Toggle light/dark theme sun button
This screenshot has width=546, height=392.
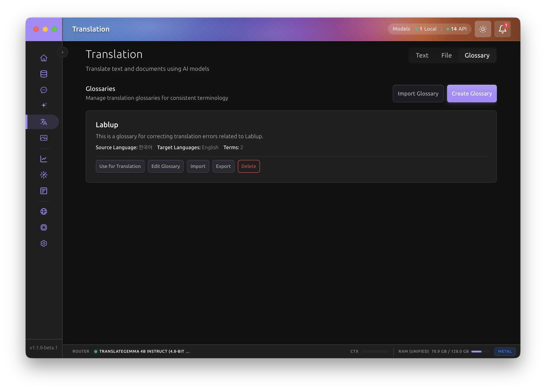pos(483,29)
